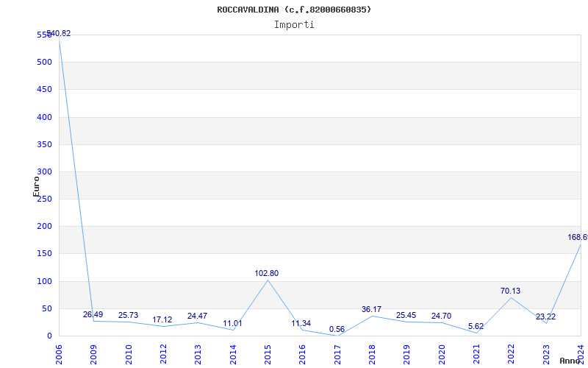
Task: Select the 5.62 data label
Action: (x=476, y=327)
